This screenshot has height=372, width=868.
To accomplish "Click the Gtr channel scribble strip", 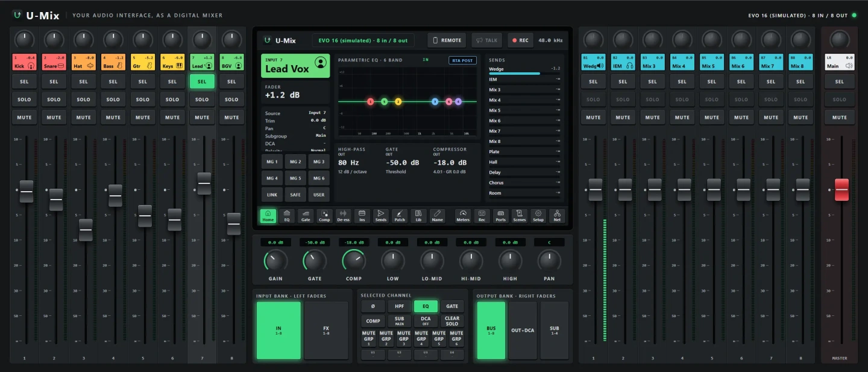I will coord(142,62).
